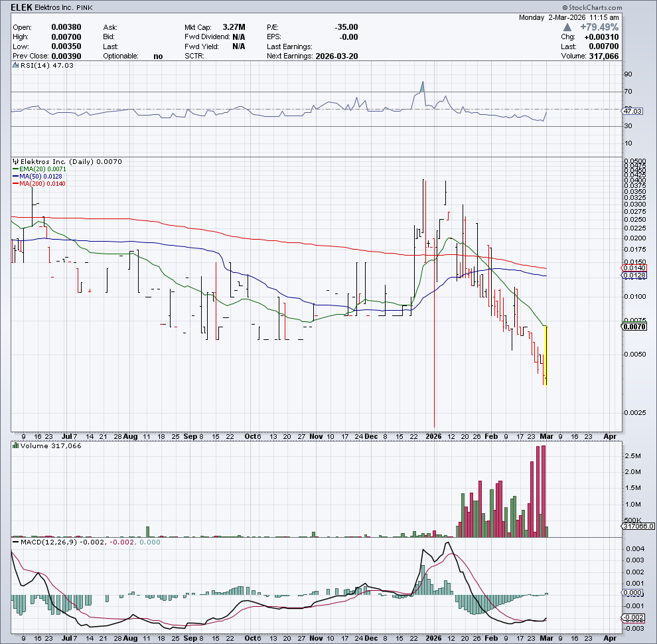Click the High value 0.00700
This screenshot has width=657, height=644.
pyautogui.click(x=66, y=37)
